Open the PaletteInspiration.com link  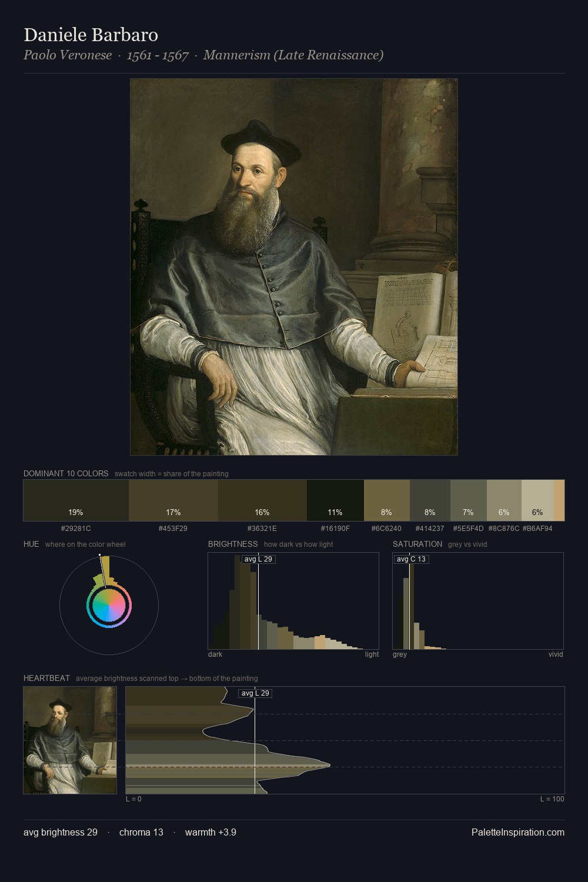point(518,832)
